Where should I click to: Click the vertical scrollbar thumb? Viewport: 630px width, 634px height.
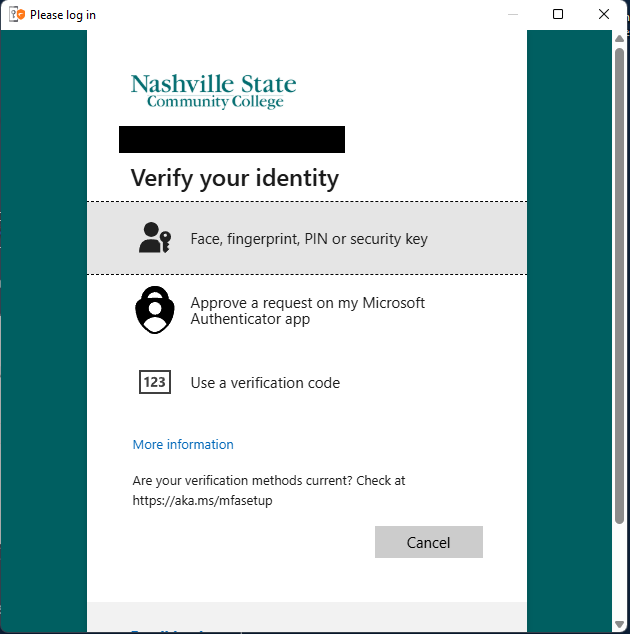(620, 280)
